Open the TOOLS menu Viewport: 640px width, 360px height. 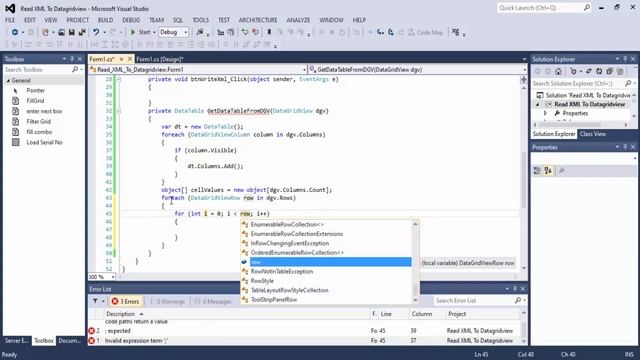(200, 20)
